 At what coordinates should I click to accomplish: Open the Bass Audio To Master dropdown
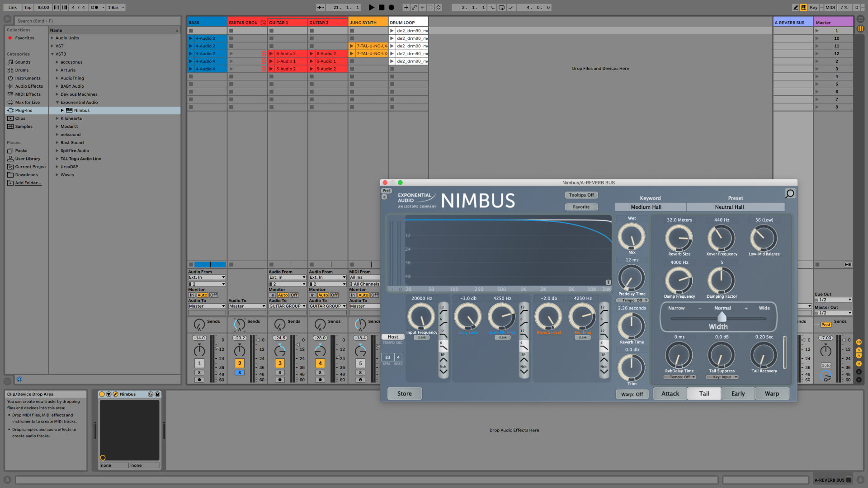tap(207, 306)
